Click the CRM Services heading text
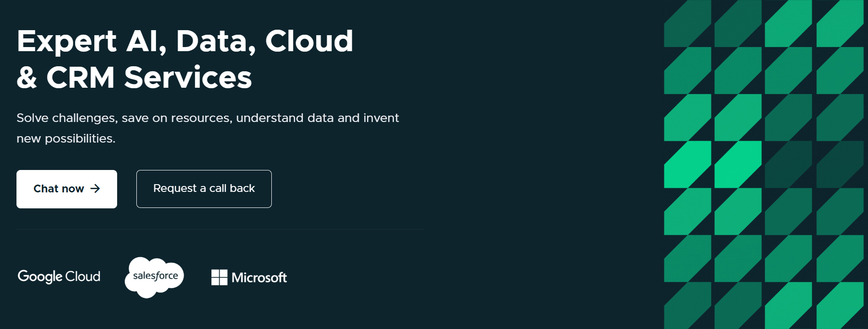 pos(149,78)
